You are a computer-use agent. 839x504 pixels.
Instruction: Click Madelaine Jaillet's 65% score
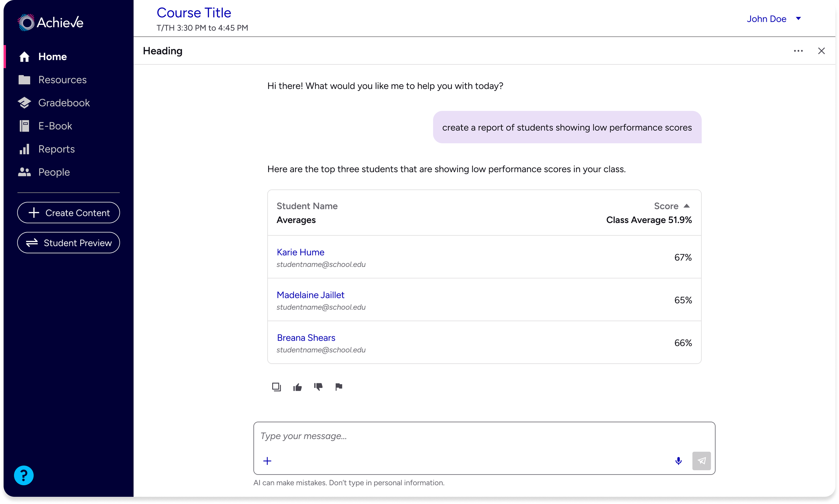(x=683, y=300)
